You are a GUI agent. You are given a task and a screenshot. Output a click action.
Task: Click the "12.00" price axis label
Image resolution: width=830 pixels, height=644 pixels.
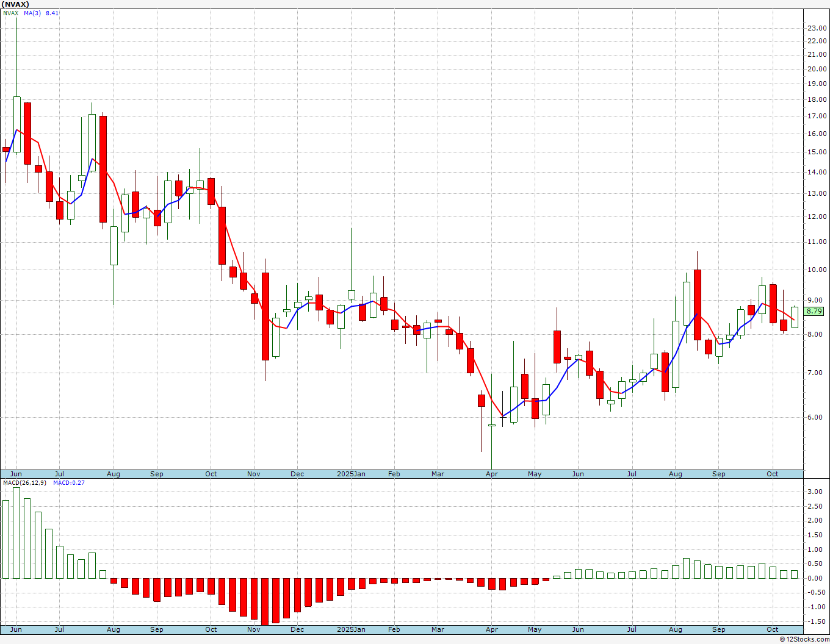[817, 216]
